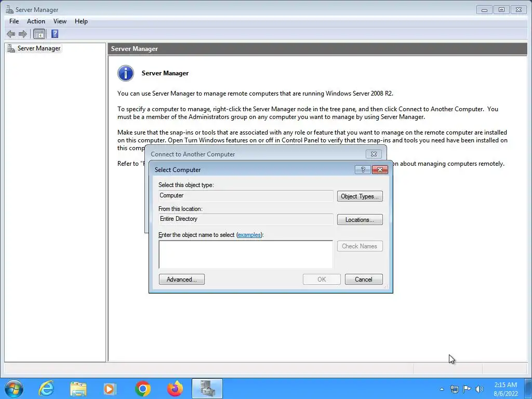Open the File menu
The image size is (532, 399).
tap(14, 21)
